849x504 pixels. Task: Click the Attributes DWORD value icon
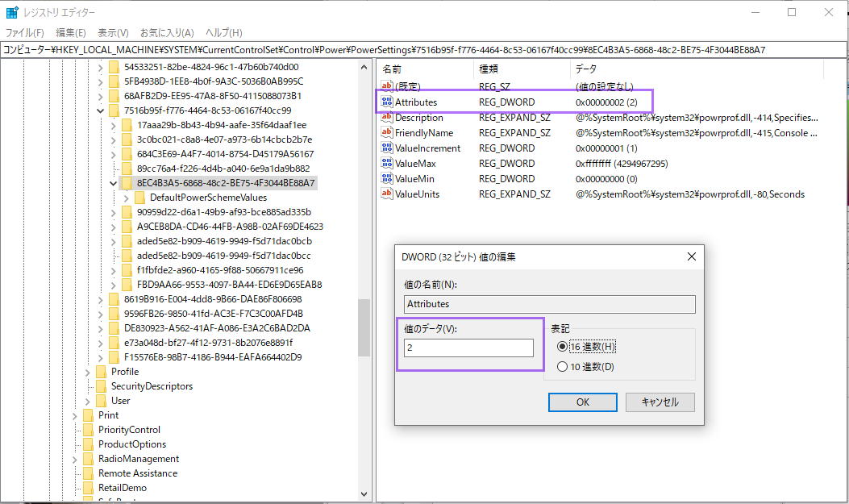pos(387,102)
